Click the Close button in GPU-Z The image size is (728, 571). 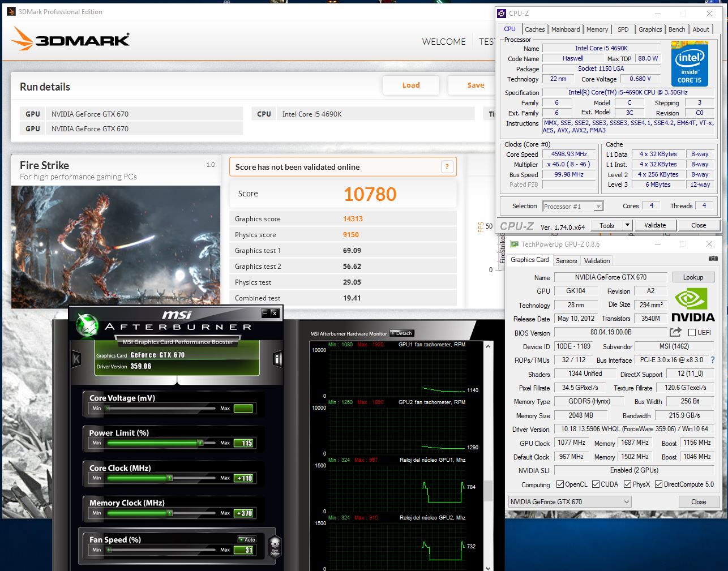point(699,502)
